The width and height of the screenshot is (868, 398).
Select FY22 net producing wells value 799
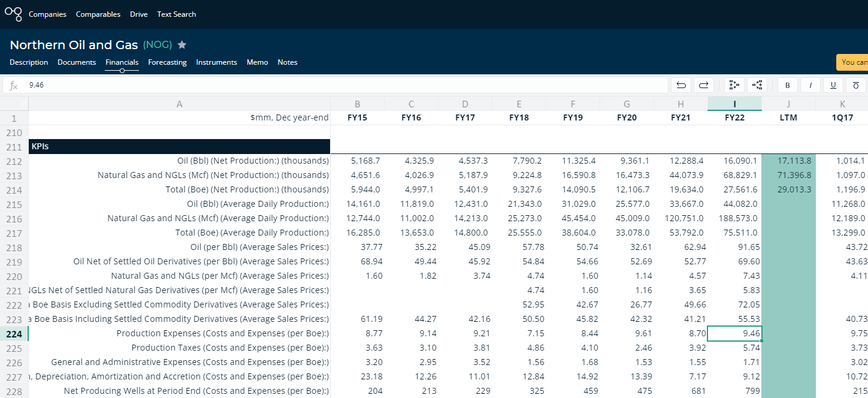point(734,391)
